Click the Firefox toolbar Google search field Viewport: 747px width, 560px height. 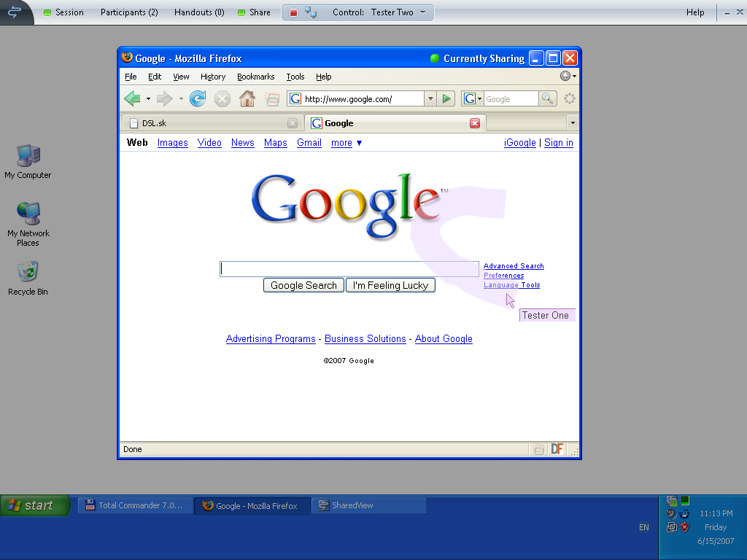click(511, 99)
